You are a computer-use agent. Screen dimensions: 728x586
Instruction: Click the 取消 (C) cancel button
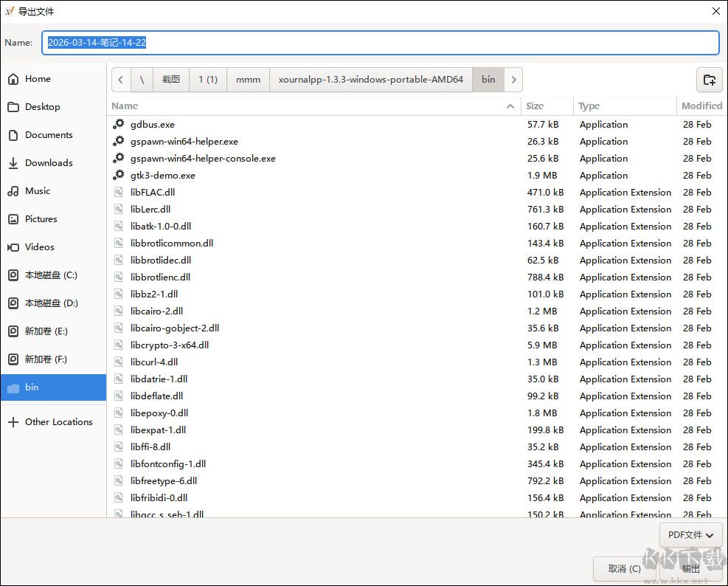625,569
